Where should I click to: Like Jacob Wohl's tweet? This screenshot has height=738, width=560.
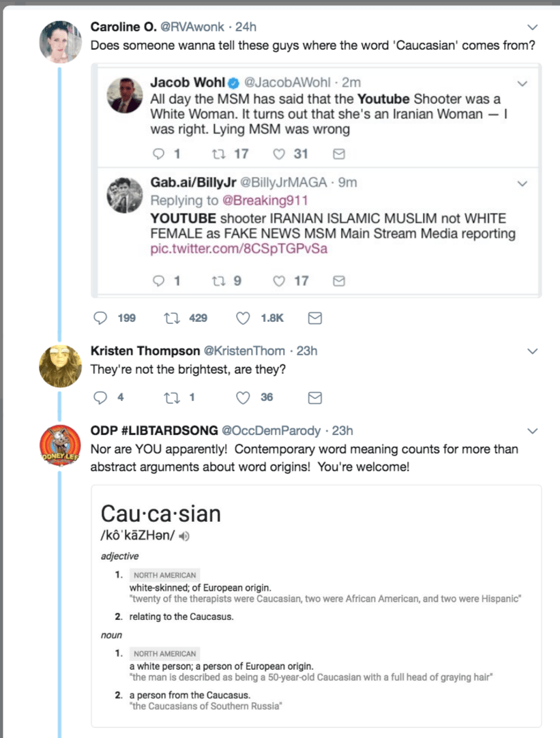278,153
